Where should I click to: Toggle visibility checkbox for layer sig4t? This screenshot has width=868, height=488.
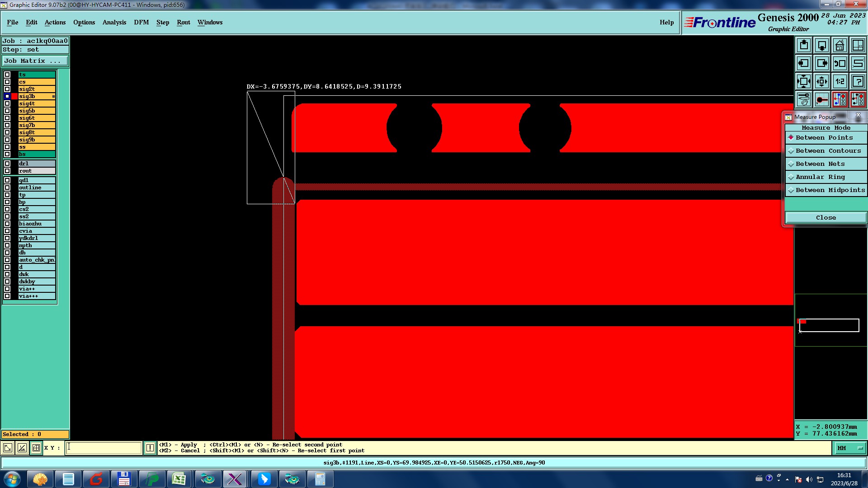7,103
